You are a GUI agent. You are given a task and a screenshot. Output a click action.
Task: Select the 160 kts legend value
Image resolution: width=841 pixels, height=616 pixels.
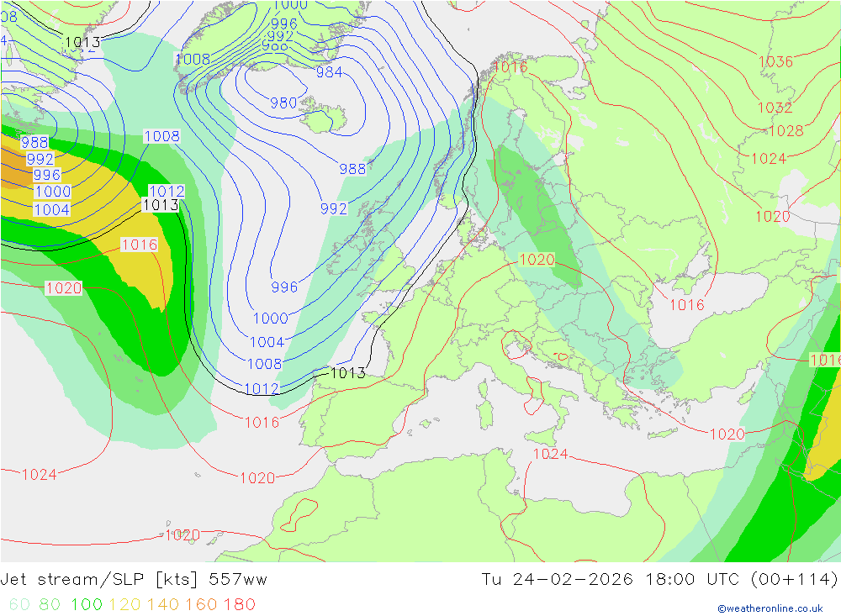point(201,604)
